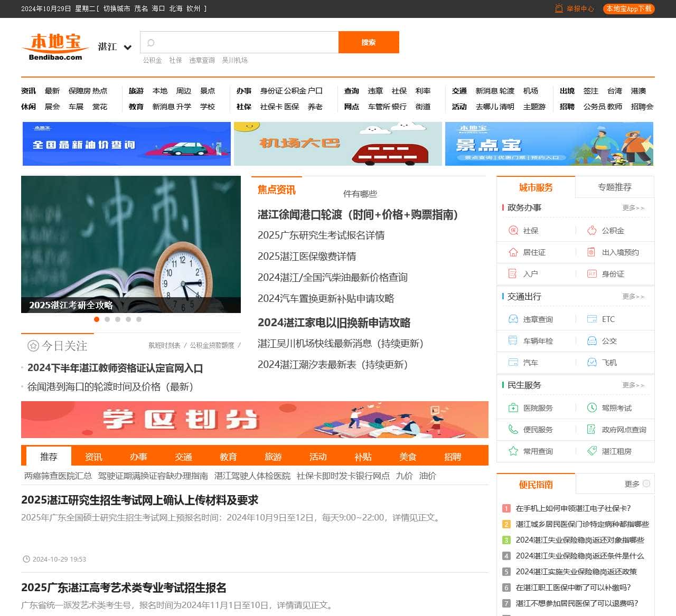Screen dimensions: 676x616
Task: Click the 本地宝App下载 button
Action: click(628, 9)
